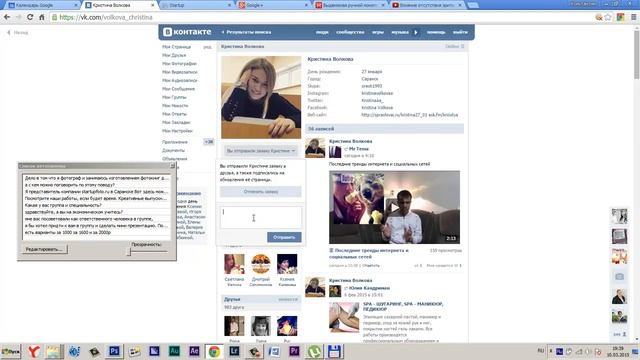Open the browser Home icon
This screenshot has width=640, height=360.
coord(42,17)
